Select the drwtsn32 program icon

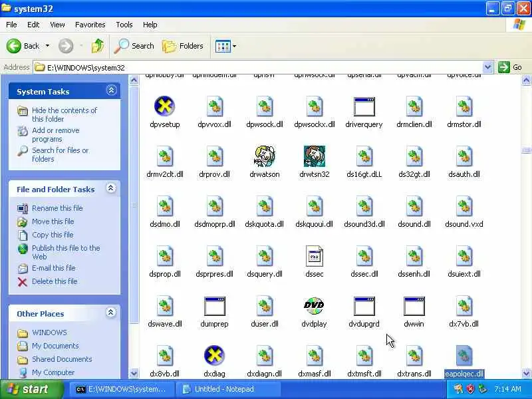click(x=314, y=156)
